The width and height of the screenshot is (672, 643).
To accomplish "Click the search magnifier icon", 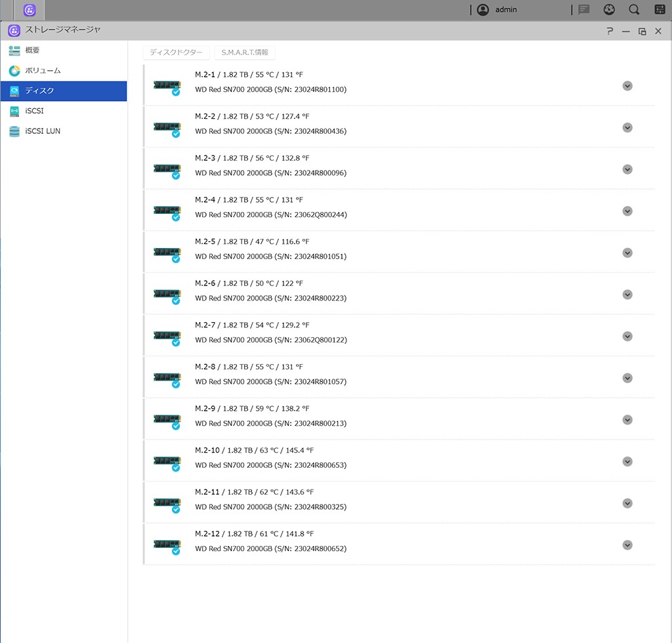I will pos(635,9).
